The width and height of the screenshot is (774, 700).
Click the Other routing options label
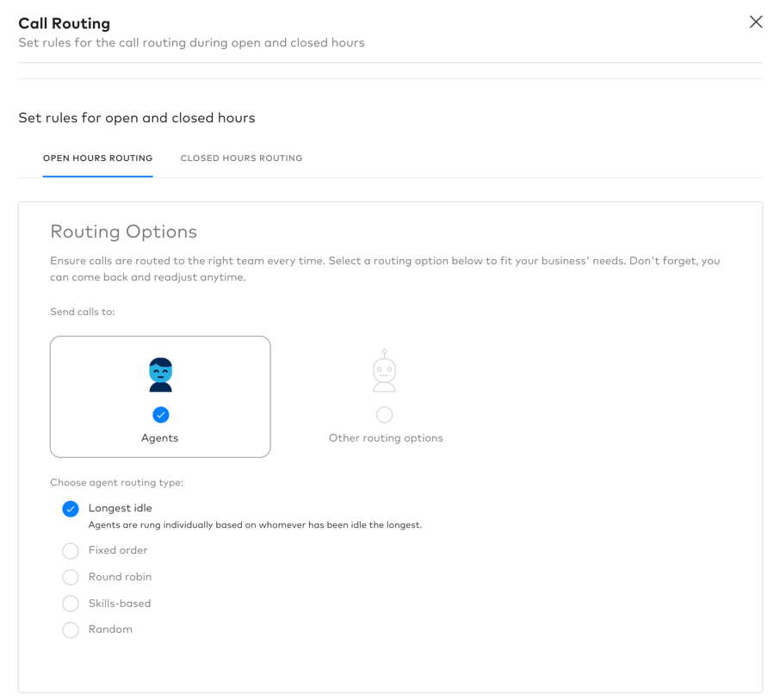(x=386, y=438)
